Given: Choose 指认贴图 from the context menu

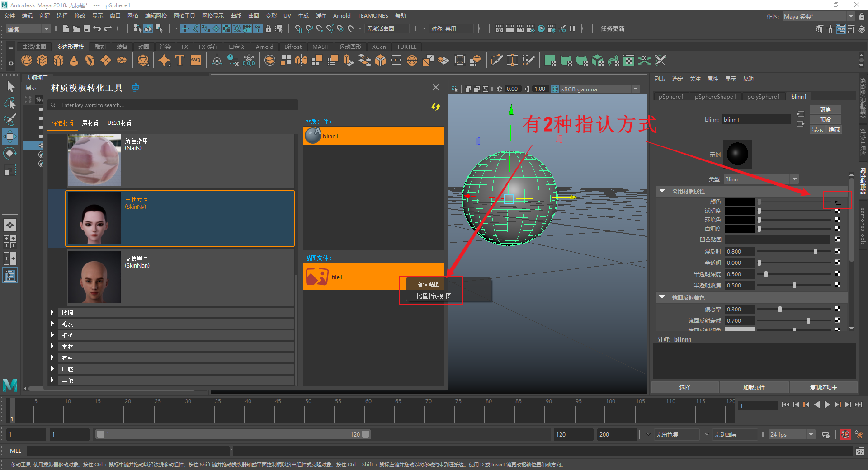Looking at the screenshot, I should pyautogui.click(x=428, y=284).
